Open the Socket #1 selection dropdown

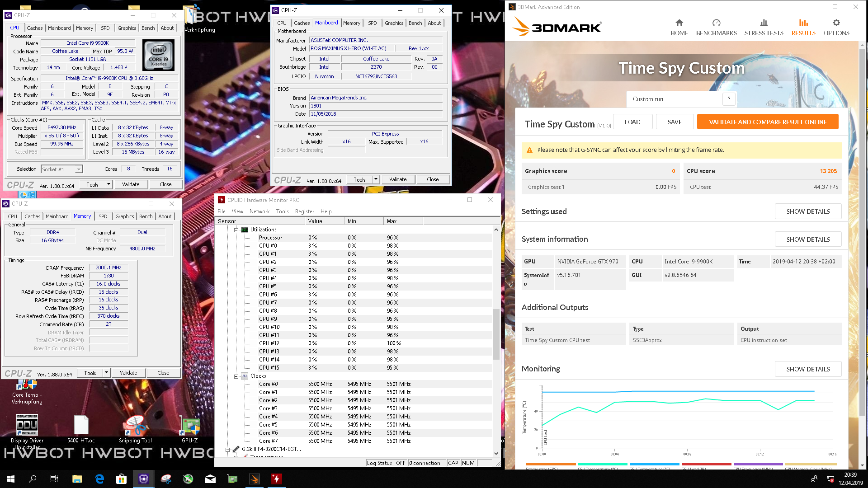pyautogui.click(x=78, y=169)
